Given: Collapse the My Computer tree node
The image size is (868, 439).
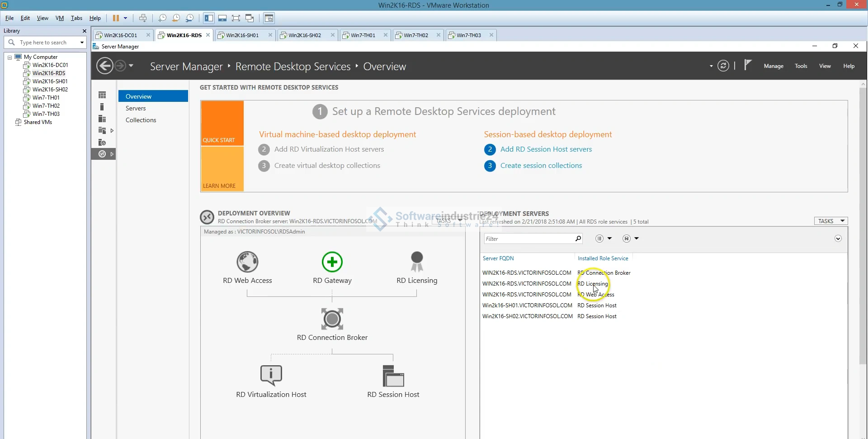Looking at the screenshot, I should (x=9, y=57).
